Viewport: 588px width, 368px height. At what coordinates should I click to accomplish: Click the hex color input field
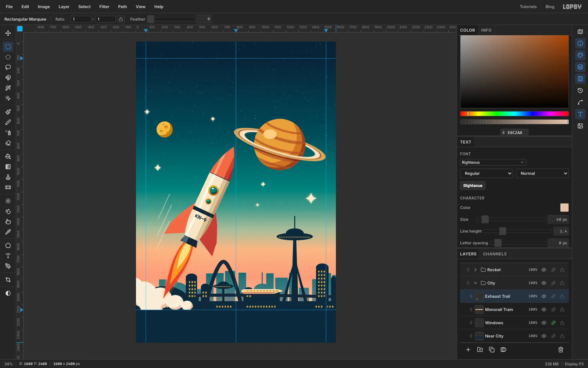click(514, 132)
